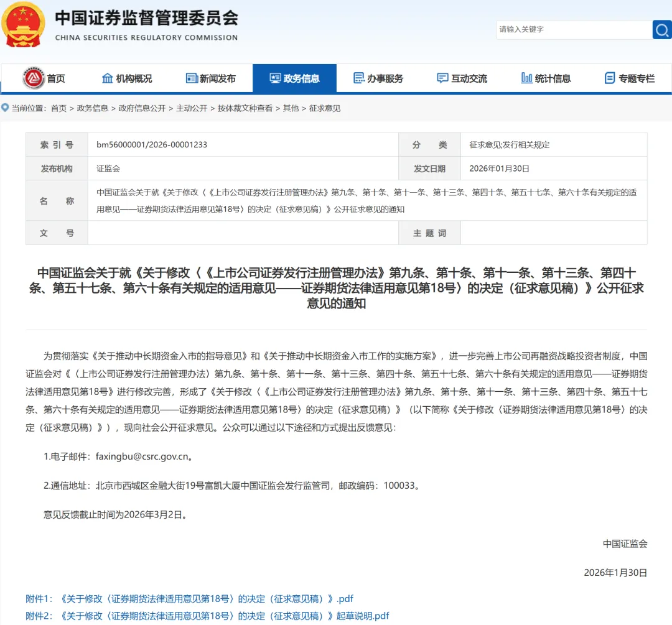Open the 机构概况 navigation tab

point(127,78)
